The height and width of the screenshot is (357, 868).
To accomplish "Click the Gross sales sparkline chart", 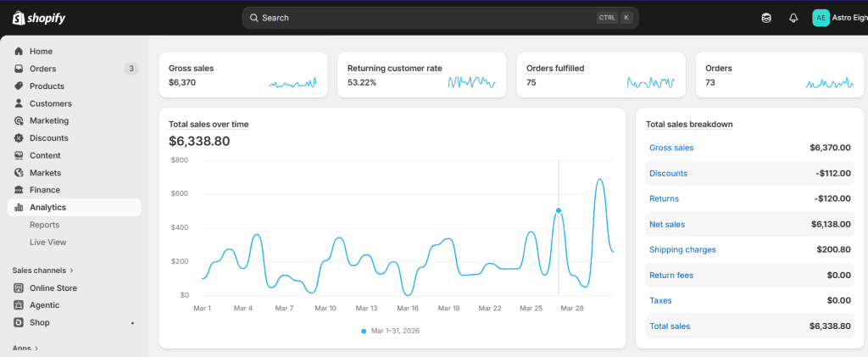I will coord(292,83).
